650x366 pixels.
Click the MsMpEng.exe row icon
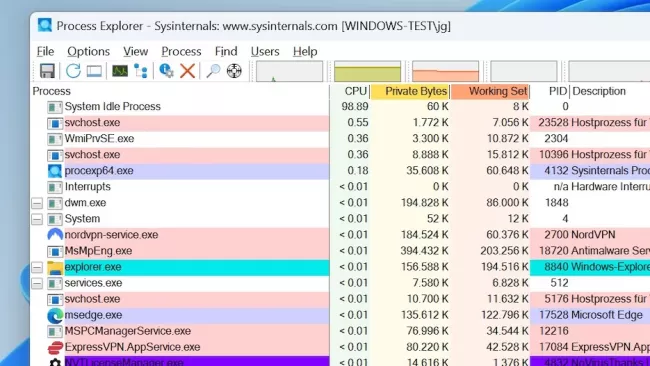[x=55, y=251]
